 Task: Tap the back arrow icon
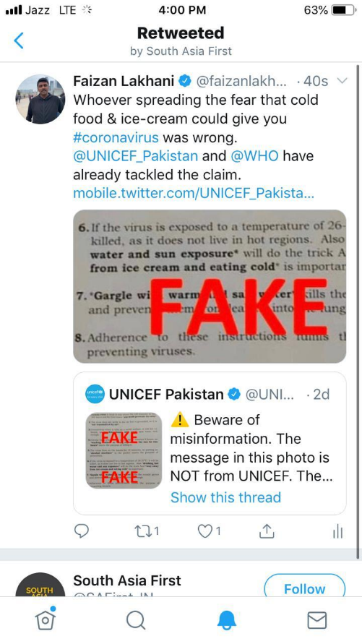tap(19, 40)
